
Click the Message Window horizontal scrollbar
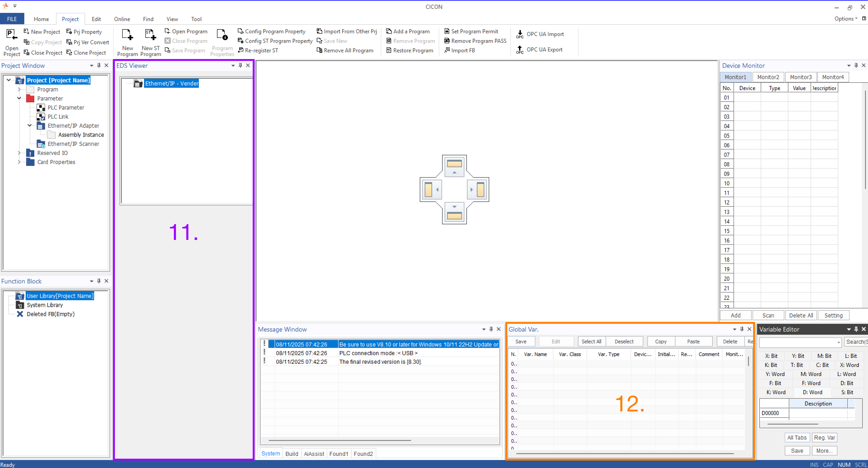coord(339,440)
